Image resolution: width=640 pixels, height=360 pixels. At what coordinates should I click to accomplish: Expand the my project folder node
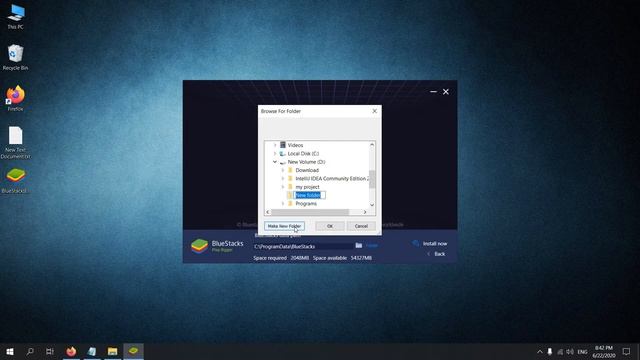(283, 187)
